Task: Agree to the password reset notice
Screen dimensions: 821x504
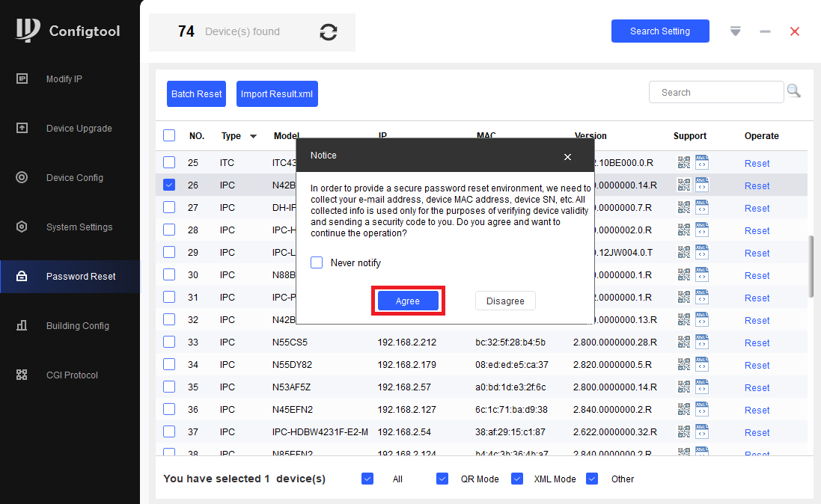Action: point(408,301)
